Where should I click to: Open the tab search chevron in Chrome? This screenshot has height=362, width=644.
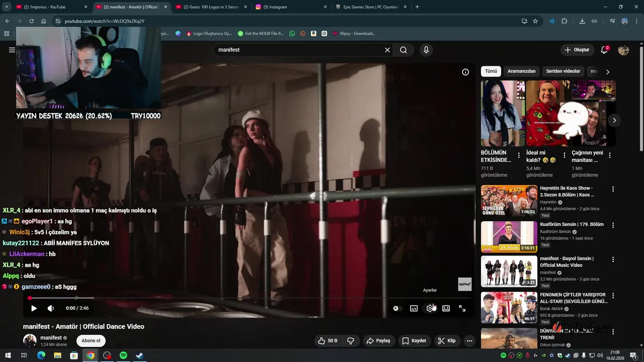coord(7,7)
